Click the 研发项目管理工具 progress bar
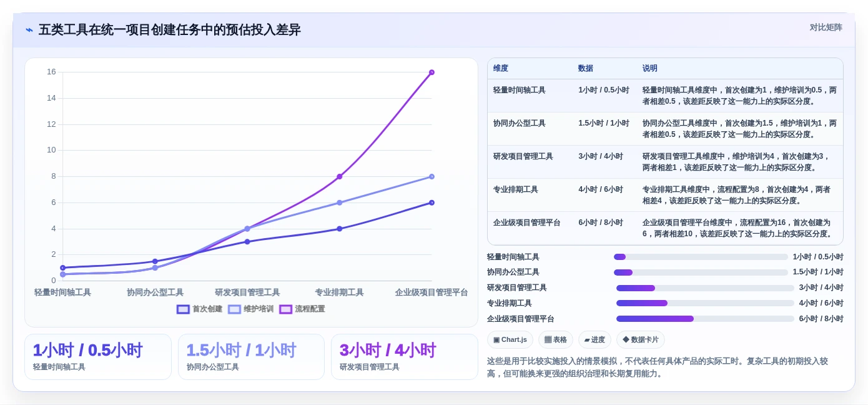The width and height of the screenshot is (868, 405). [705, 288]
